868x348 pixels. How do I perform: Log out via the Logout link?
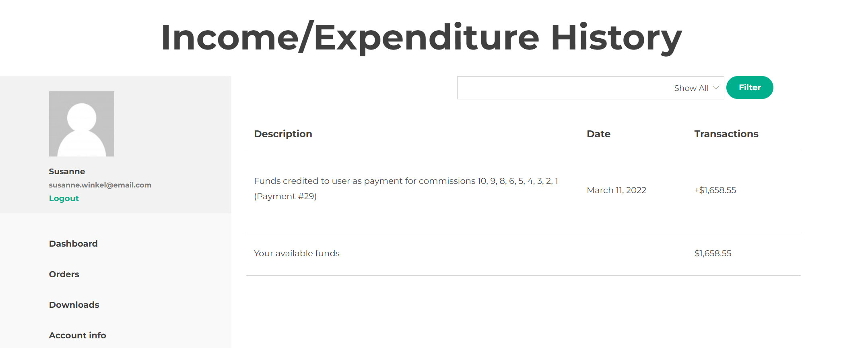(x=64, y=198)
